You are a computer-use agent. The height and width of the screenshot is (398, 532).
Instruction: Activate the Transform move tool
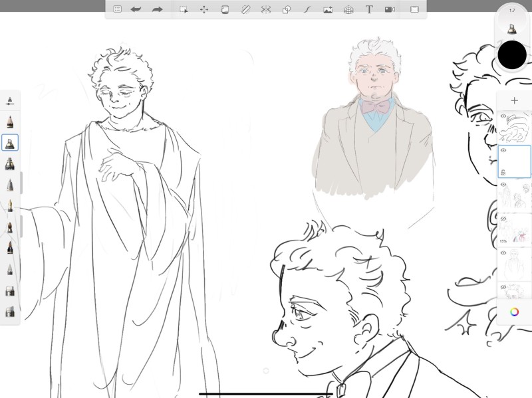204,9
